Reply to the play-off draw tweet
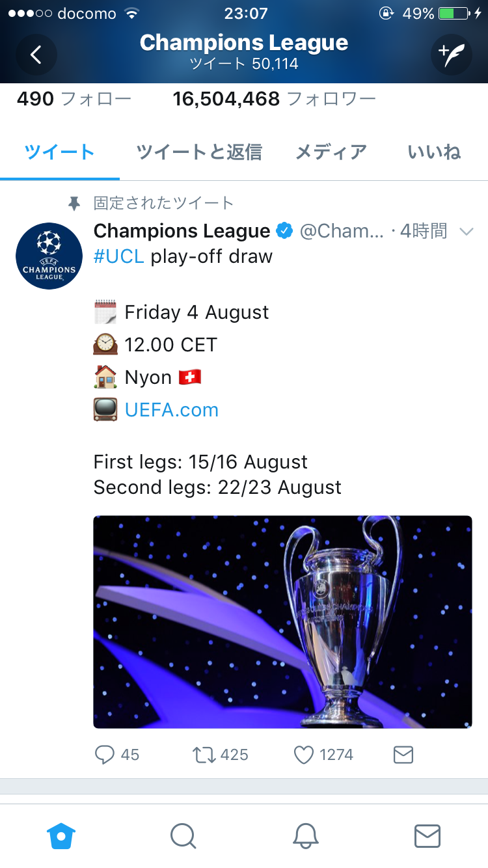The height and width of the screenshot is (868, 488). click(x=105, y=755)
